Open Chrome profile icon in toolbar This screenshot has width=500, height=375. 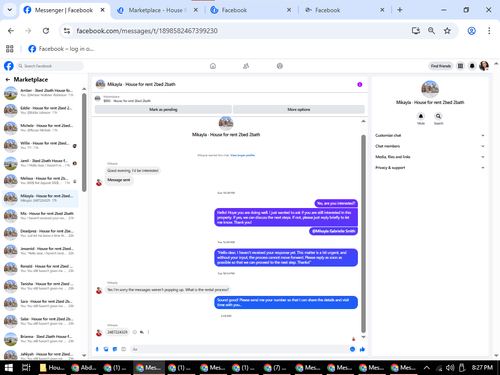pos(471,31)
